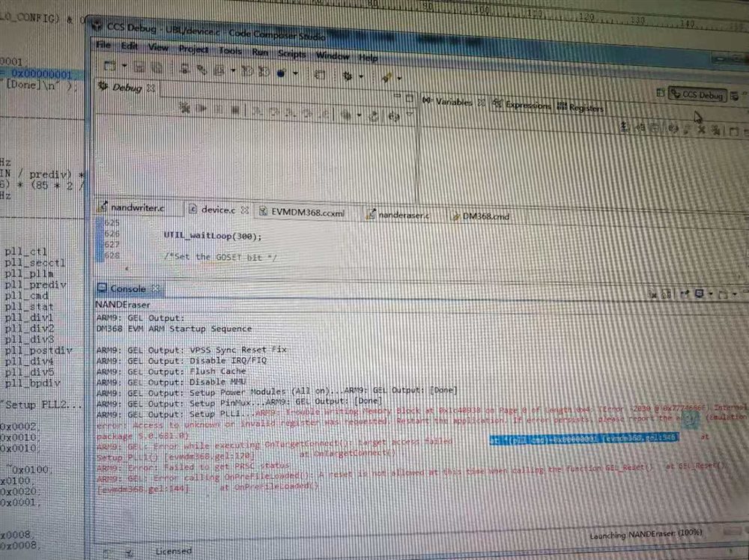Open the Scripts menu
The width and height of the screenshot is (749, 560).
click(x=291, y=53)
